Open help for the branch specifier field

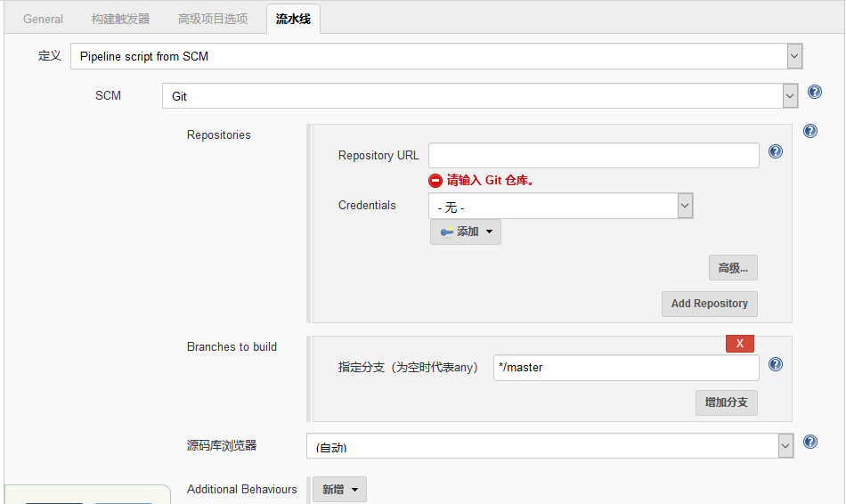click(x=776, y=364)
